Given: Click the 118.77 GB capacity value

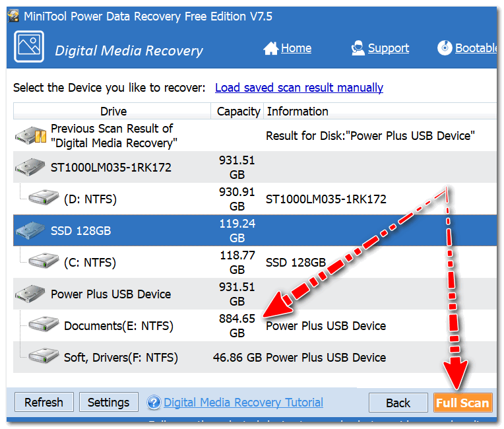Looking at the screenshot, I should point(237,263).
